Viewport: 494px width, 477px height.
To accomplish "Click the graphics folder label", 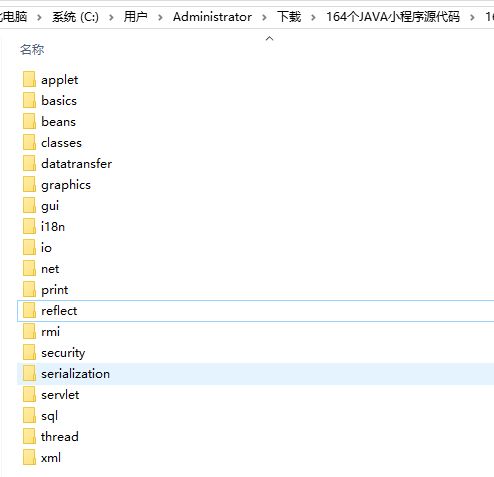I will click(x=66, y=185).
